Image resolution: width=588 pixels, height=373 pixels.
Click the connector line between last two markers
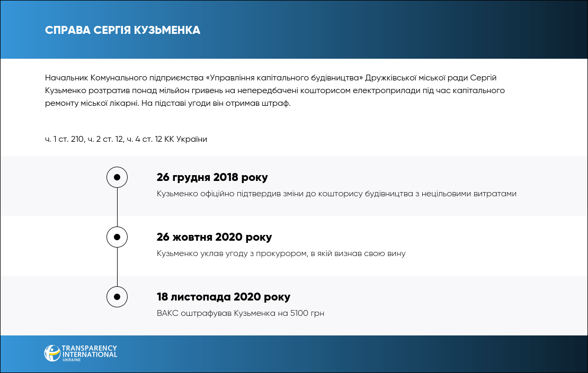pyautogui.click(x=117, y=266)
